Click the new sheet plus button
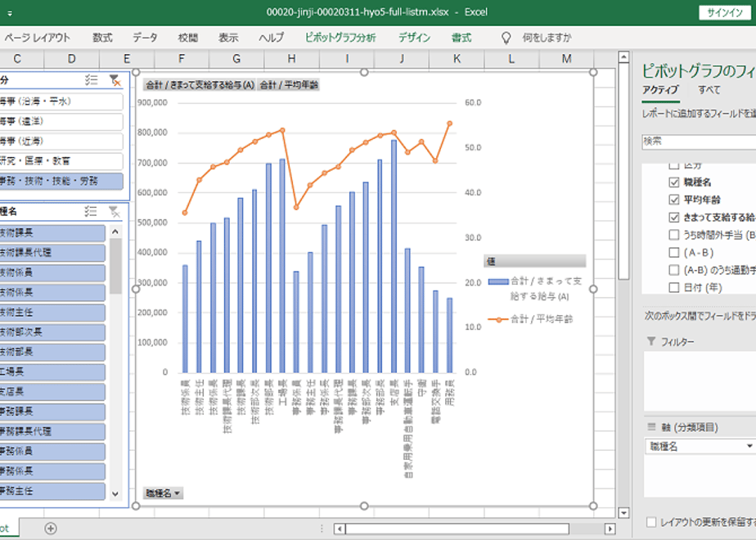Image resolution: width=756 pixels, height=540 pixels. (51, 529)
